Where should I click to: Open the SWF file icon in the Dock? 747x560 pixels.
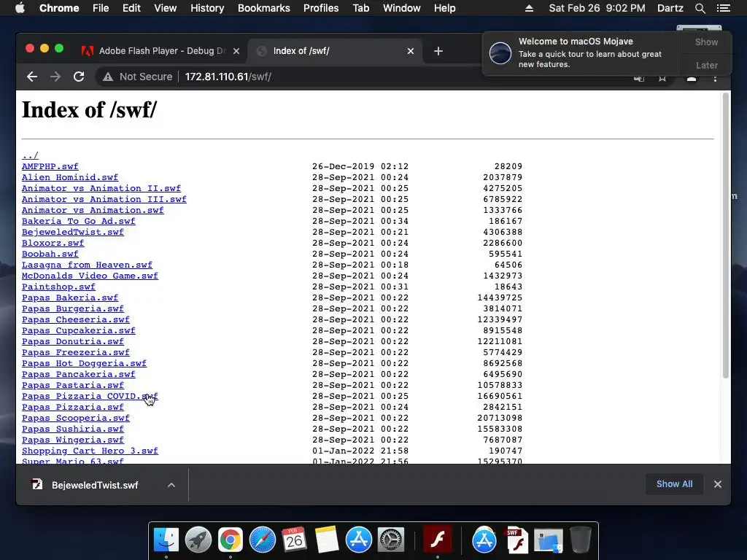(517, 540)
